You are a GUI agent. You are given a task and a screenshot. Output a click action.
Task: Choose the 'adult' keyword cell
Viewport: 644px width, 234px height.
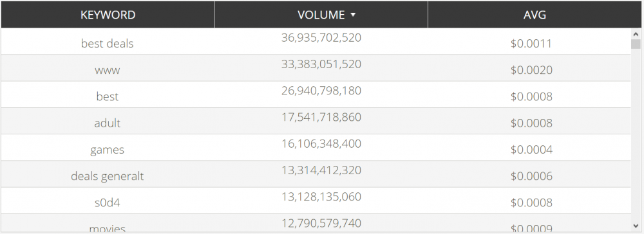[107, 123]
